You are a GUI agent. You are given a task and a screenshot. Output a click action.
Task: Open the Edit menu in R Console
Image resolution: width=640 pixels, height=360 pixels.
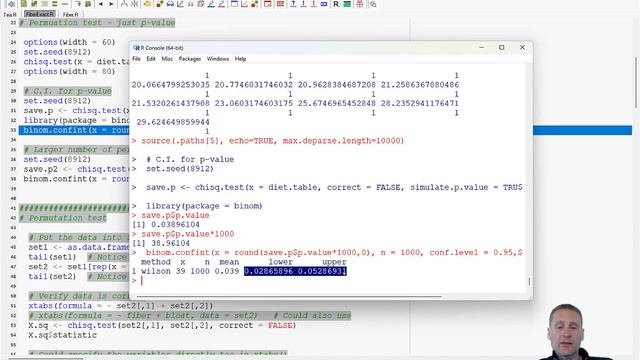click(151, 59)
